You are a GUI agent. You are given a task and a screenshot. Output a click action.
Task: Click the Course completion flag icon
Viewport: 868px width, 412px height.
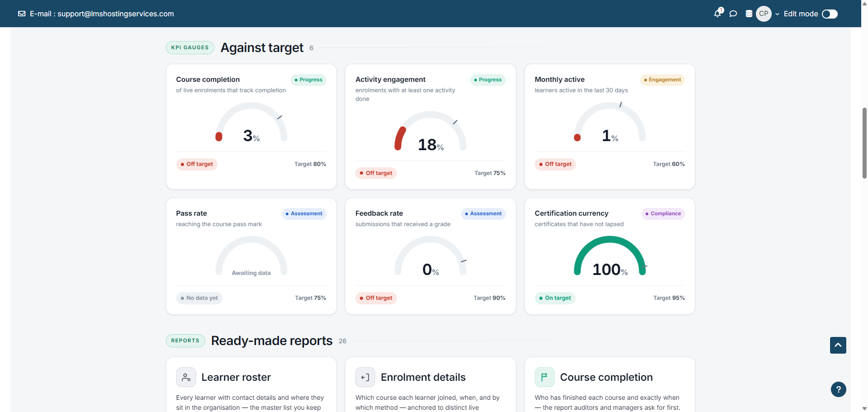point(544,377)
